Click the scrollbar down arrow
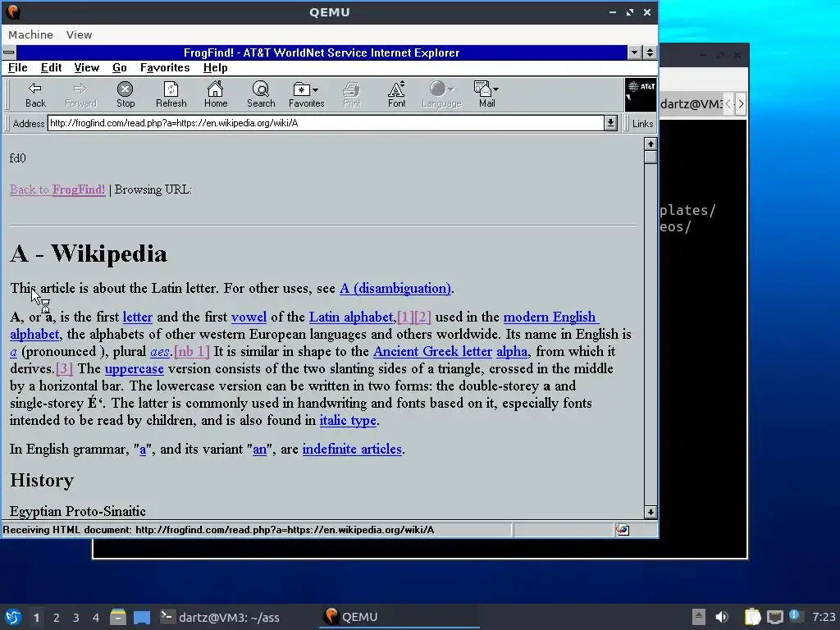The height and width of the screenshot is (630, 840). point(651,512)
